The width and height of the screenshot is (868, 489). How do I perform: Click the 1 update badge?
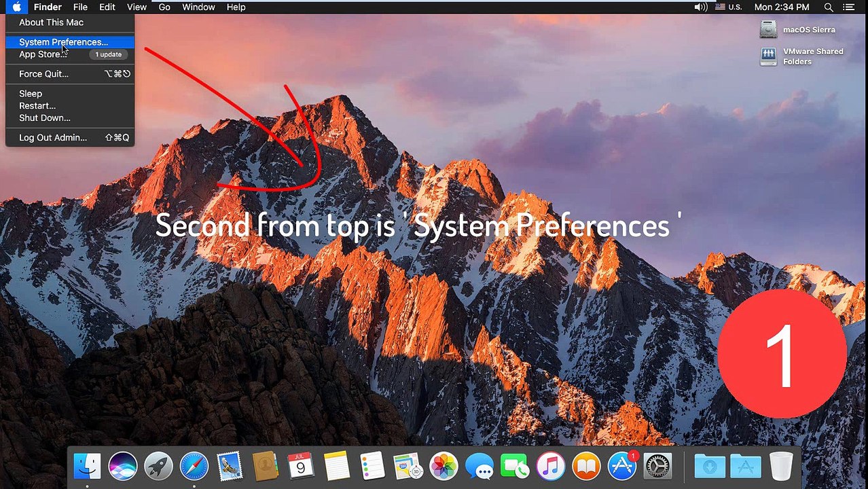tap(109, 54)
